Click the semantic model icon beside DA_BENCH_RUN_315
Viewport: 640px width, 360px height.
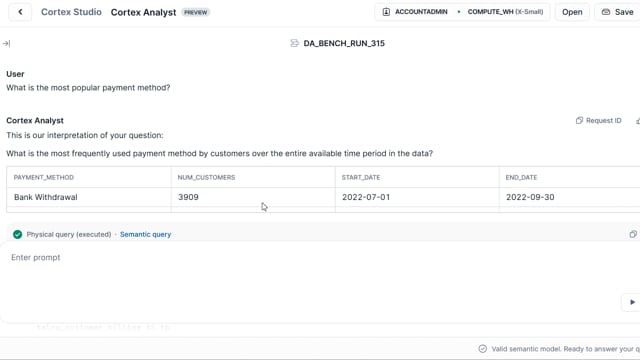(294, 43)
